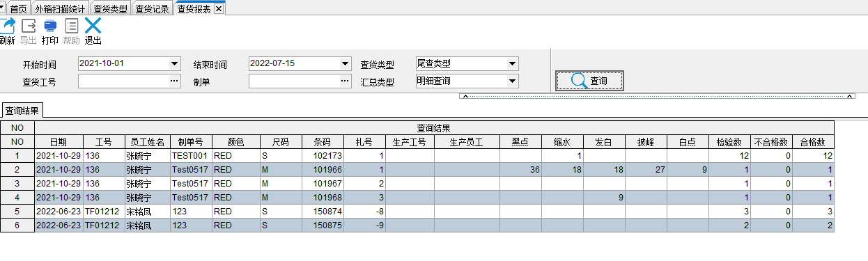The width and height of the screenshot is (868, 261).
Task: Click 宋铭凤 name in row 5
Action: (x=147, y=212)
